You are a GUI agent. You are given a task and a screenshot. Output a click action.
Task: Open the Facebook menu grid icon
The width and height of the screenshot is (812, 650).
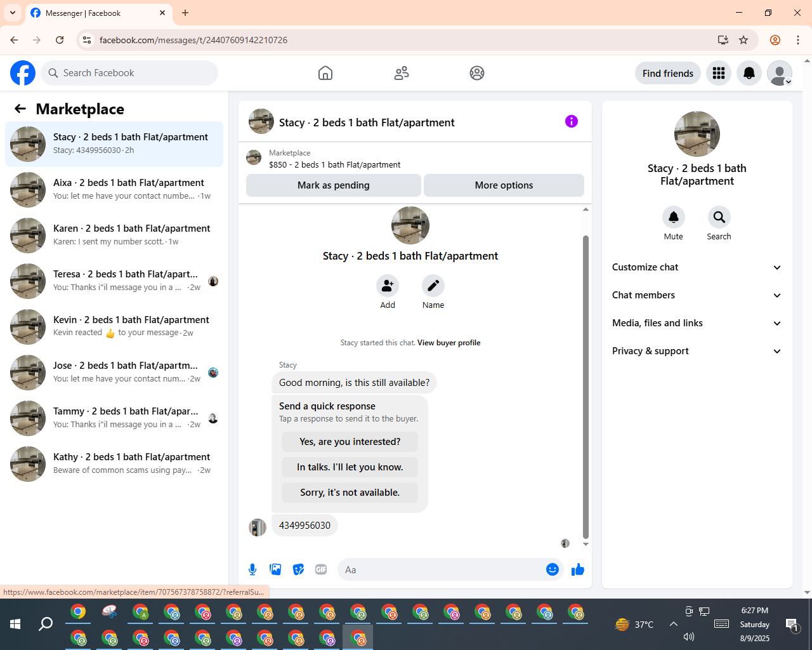click(719, 73)
